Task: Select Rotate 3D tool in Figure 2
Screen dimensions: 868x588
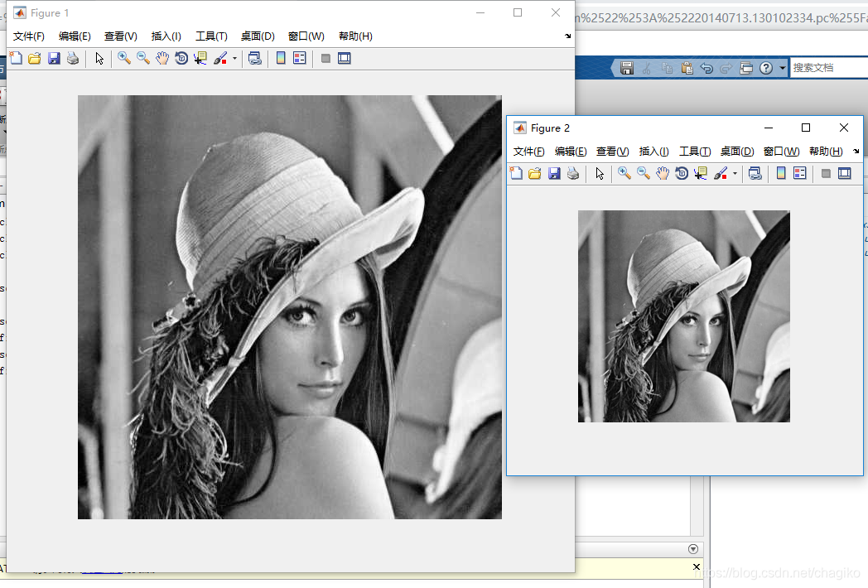Action: coord(682,173)
